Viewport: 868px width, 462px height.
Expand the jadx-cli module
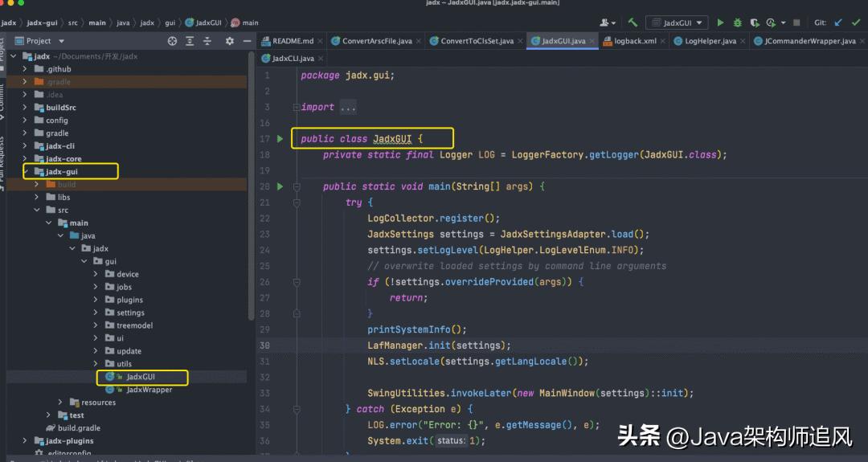(x=25, y=145)
